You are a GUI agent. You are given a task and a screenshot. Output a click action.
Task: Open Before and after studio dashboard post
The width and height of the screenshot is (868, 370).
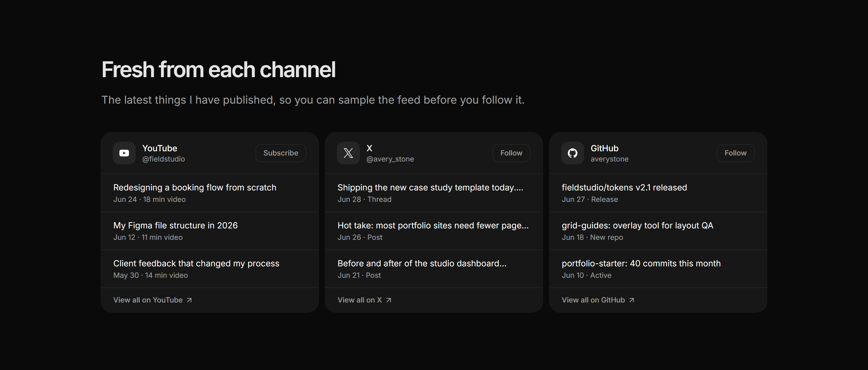(434, 269)
